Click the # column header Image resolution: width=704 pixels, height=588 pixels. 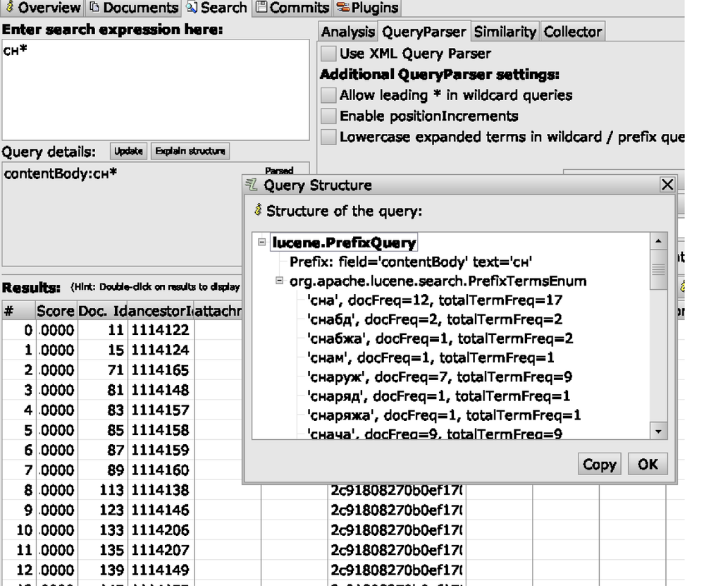[x=18, y=311]
